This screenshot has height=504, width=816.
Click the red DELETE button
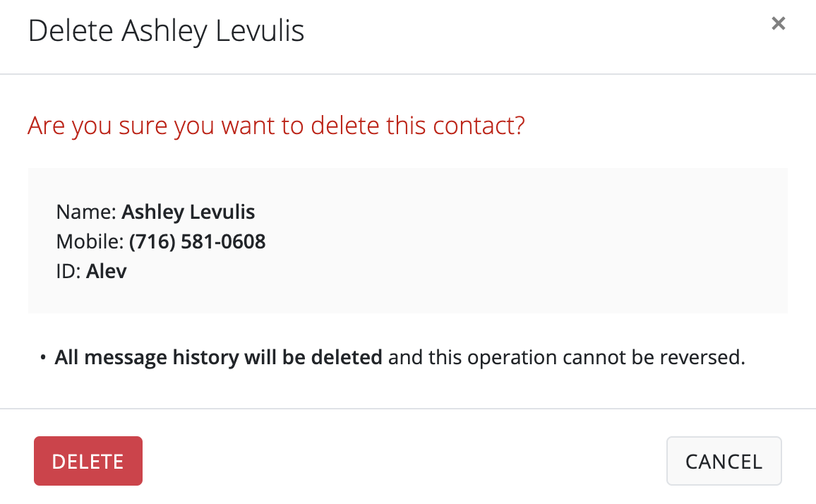(88, 461)
